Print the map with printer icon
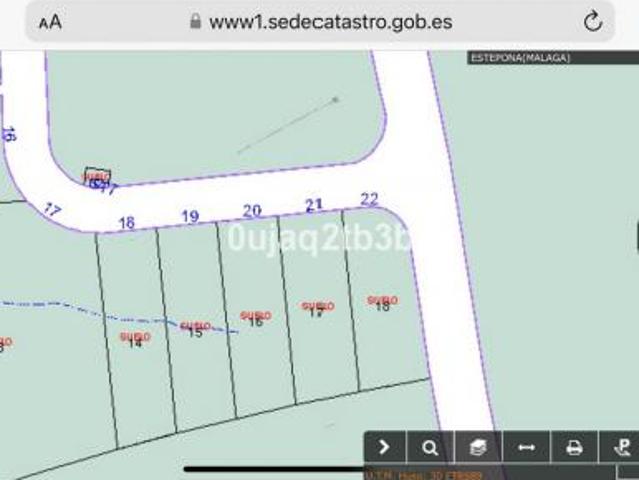The height and width of the screenshot is (480, 639). [x=574, y=447]
